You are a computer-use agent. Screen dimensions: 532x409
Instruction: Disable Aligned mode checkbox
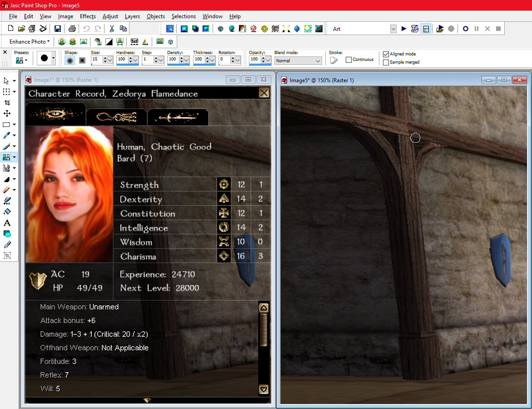coord(386,54)
